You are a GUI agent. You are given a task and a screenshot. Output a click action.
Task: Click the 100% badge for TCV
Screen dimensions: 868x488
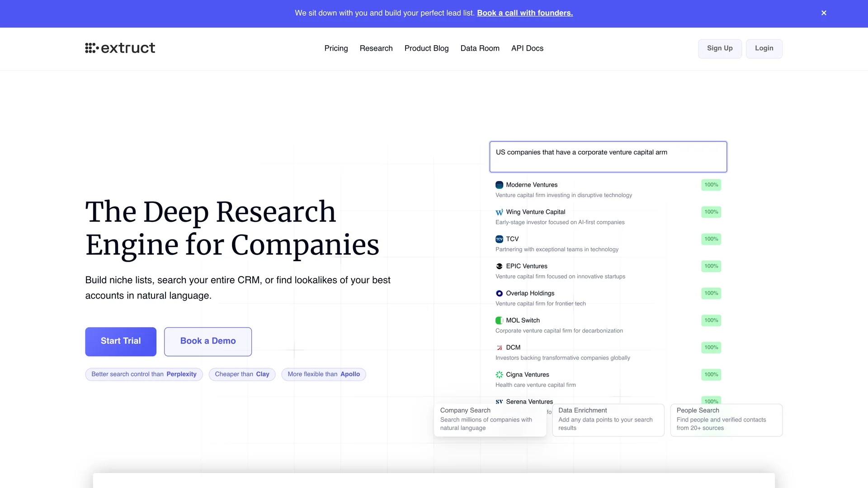[711, 239]
